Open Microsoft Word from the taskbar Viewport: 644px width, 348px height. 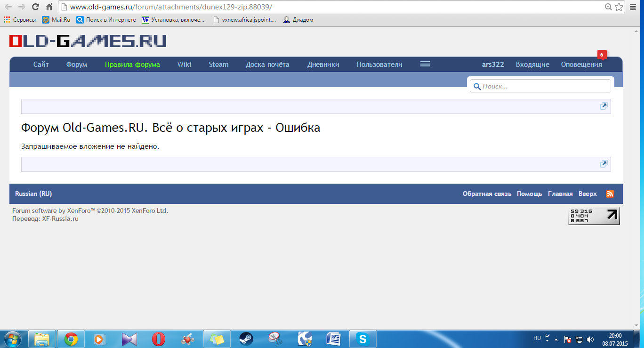click(x=334, y=339)
